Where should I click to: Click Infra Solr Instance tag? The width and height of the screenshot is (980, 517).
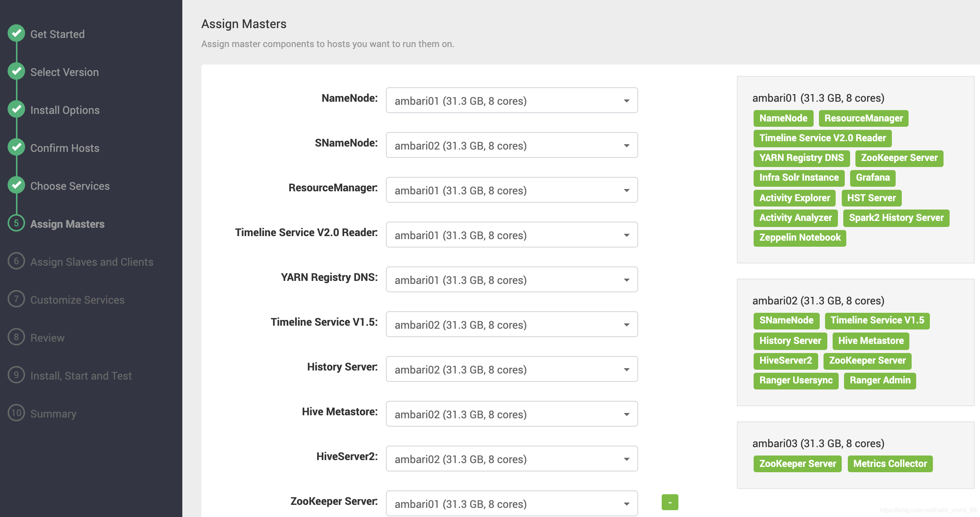pos(799,178)
